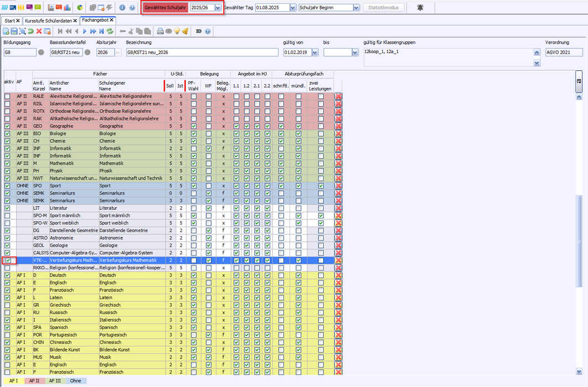The height and width of the screenshot is (387, 588).
Task: Click the save (floppy disk) toolbar icon
Action: (x=14, y=32)
